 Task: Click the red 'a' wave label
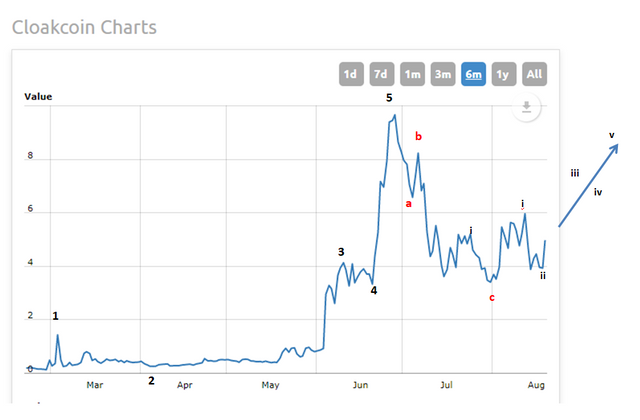(408, 204)
